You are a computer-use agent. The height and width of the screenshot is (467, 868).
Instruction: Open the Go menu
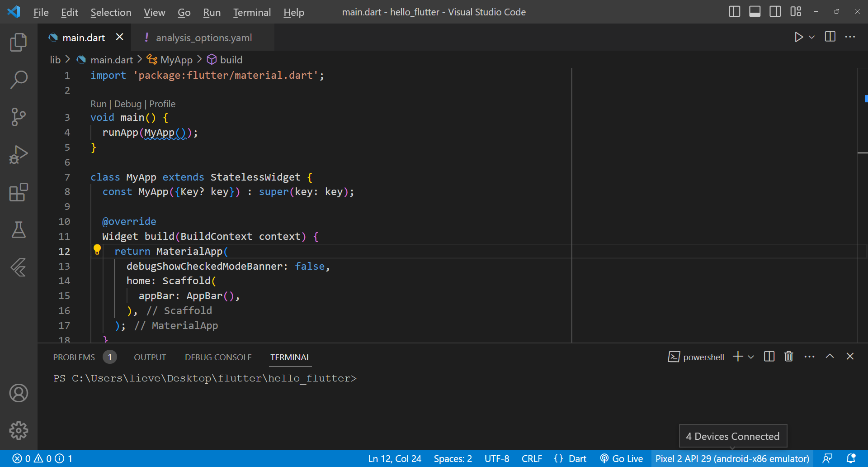(x=184, y=12)
